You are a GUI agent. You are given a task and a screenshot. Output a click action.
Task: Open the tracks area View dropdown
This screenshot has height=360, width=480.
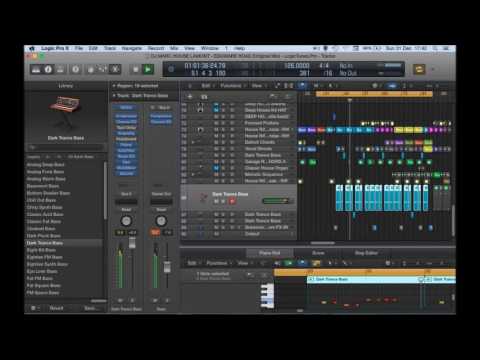(x=258, y=86)
